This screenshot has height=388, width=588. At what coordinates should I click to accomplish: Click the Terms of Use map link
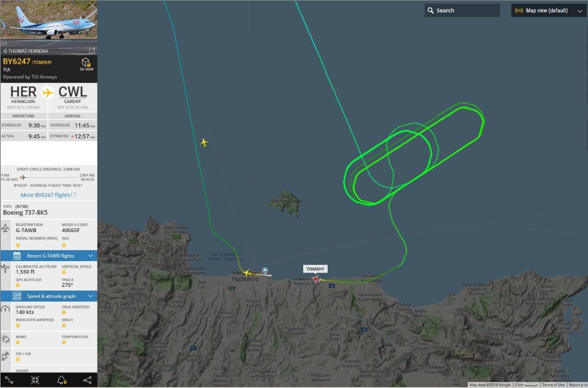coord(553,385)
